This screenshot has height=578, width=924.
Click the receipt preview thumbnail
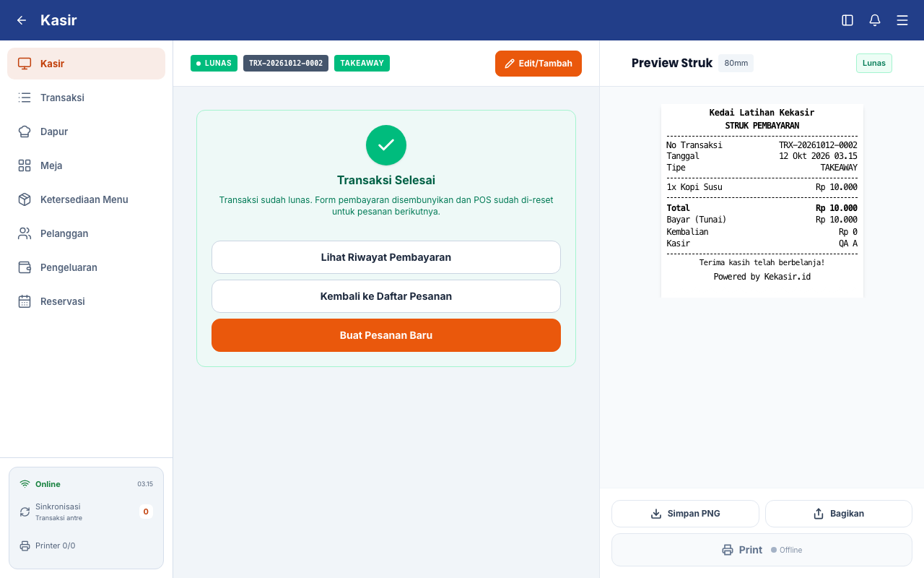click(762, 201)
